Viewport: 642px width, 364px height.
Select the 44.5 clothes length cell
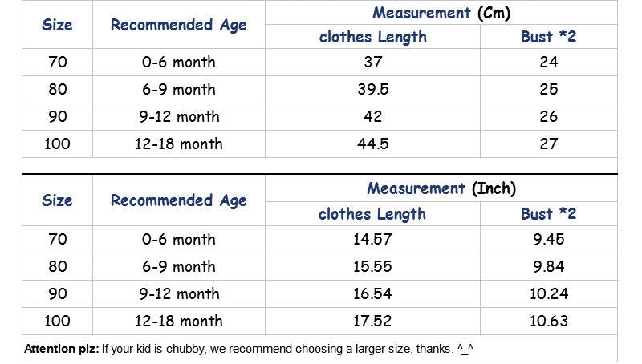point(372,144)
